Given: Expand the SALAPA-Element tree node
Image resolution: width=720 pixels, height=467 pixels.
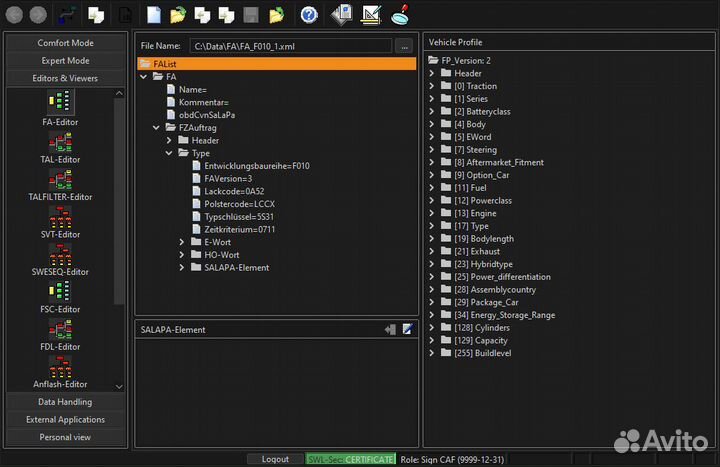Looking at the screenshot, I should (x=182, y=267).
